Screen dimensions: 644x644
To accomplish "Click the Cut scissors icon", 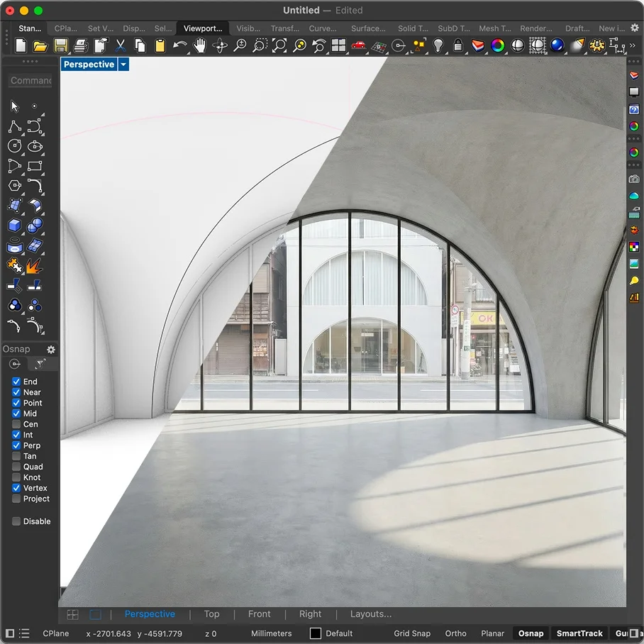I will [121, 45].
